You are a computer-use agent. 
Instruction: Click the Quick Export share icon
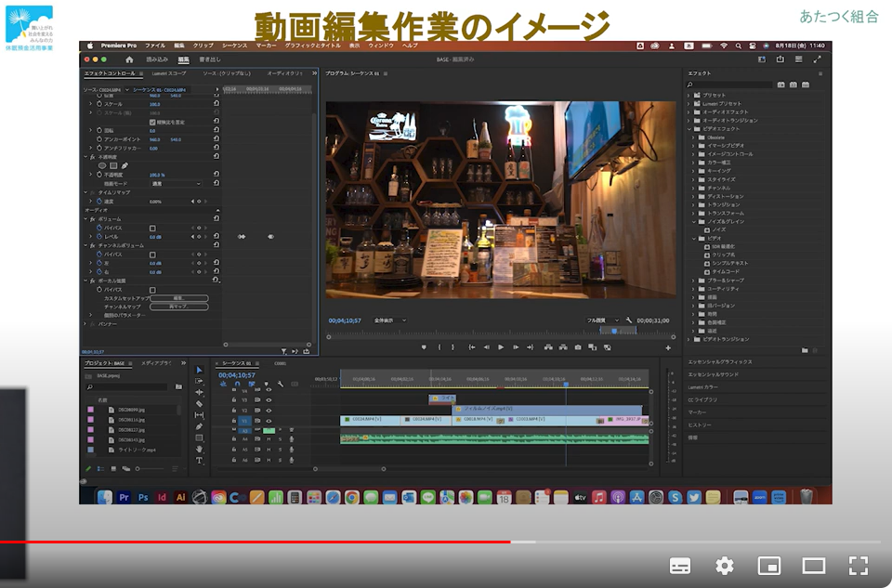(x=780, y=59)
